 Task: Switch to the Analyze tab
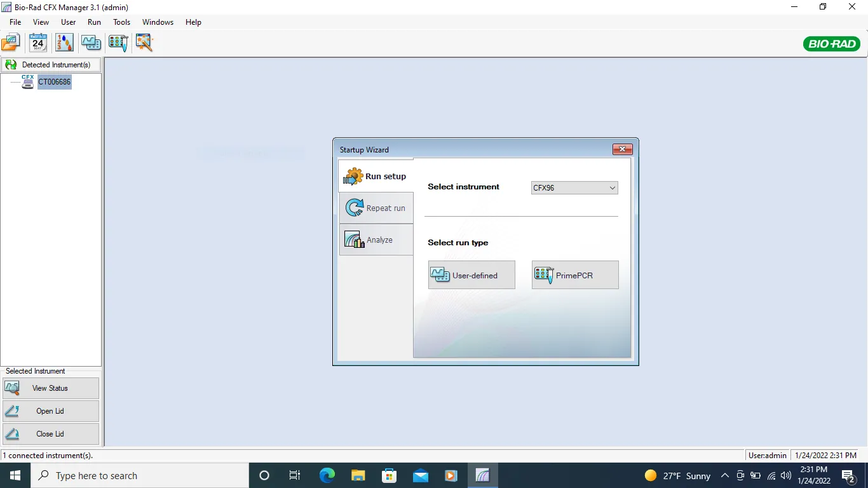(376, 240)
